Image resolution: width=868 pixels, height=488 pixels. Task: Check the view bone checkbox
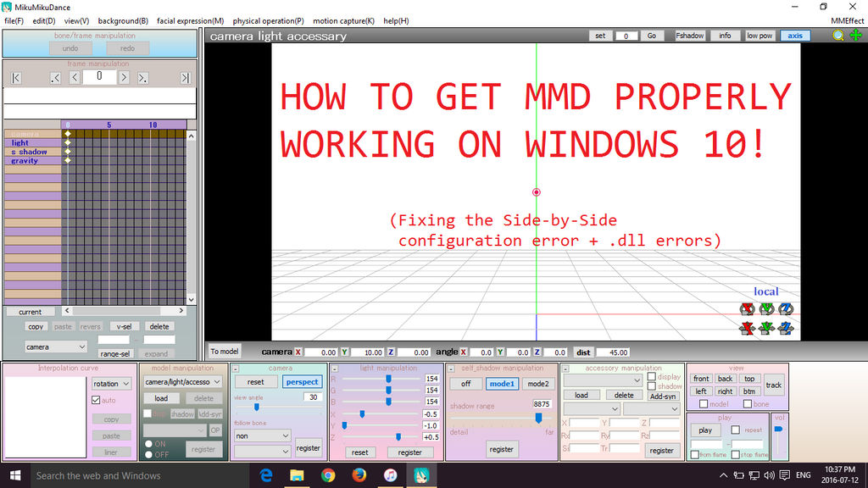pos(748,404)
